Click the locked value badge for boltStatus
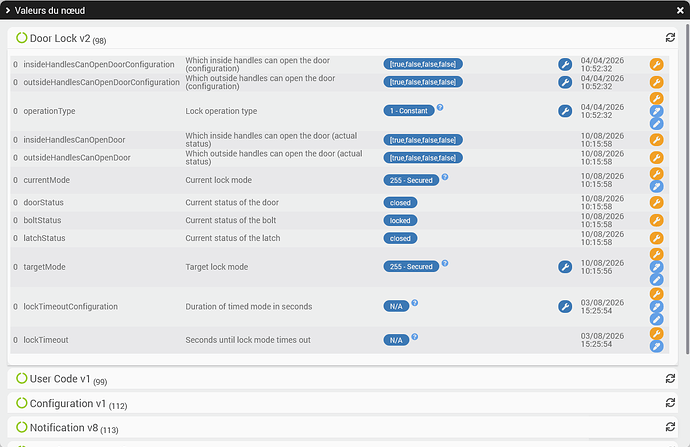 tap(400, 220)
